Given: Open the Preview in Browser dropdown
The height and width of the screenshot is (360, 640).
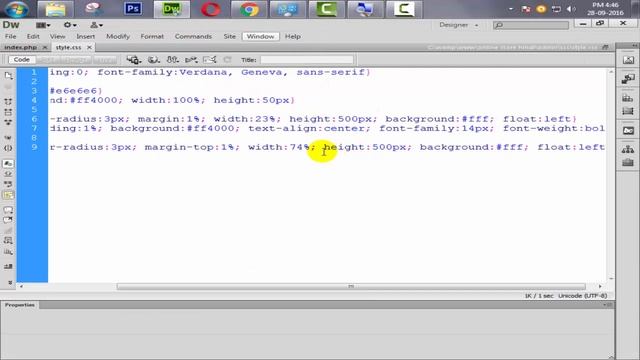Looking at the screenshot, I should [x=153, y=60].
